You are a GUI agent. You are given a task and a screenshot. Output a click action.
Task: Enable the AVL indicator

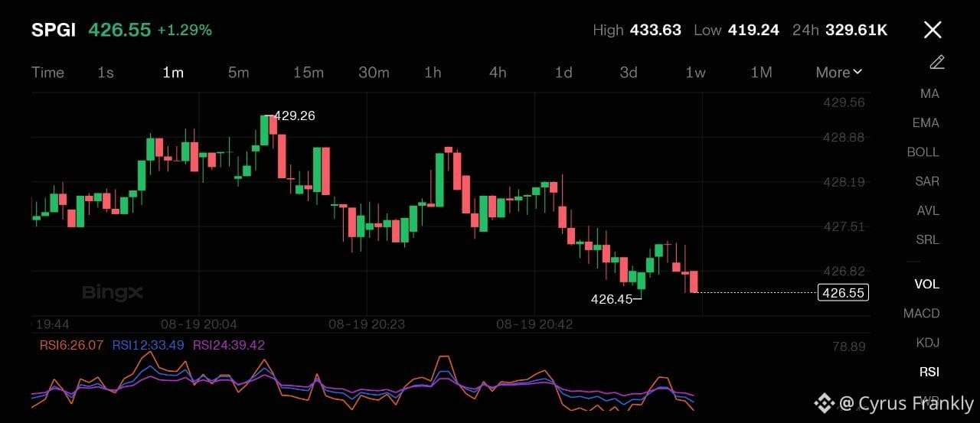click(x=928, y=210)
